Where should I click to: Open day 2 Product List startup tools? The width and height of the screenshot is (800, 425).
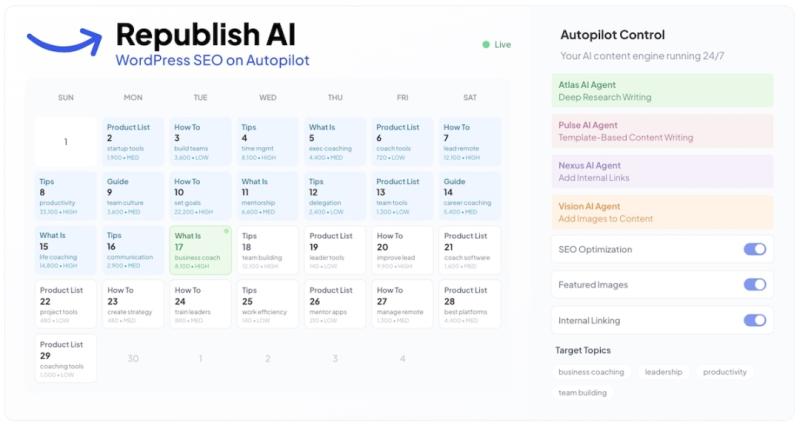(x=133, y=141)
